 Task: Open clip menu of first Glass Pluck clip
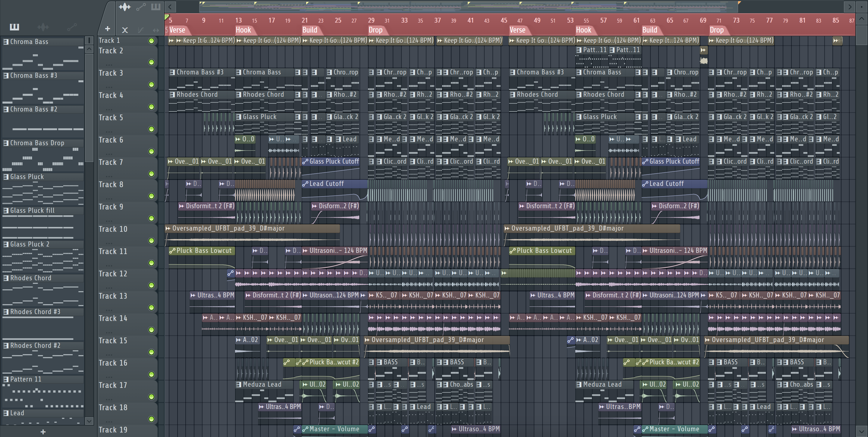pyautogui.click(x=239, y=117)
